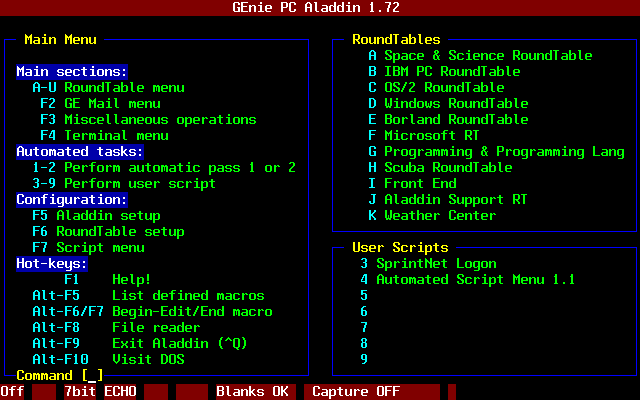
Task: Click the ECHO status indicator
Action: click(x=120, y=391)
